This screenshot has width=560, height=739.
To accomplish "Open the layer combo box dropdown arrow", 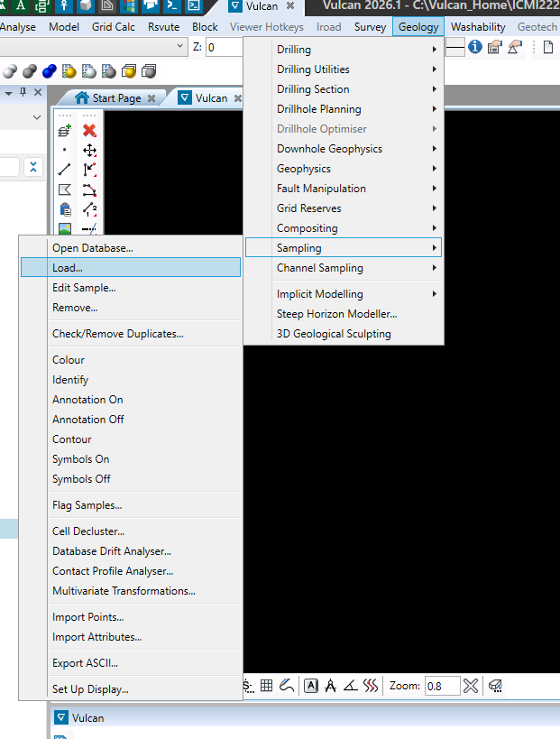I will (180, 46).
